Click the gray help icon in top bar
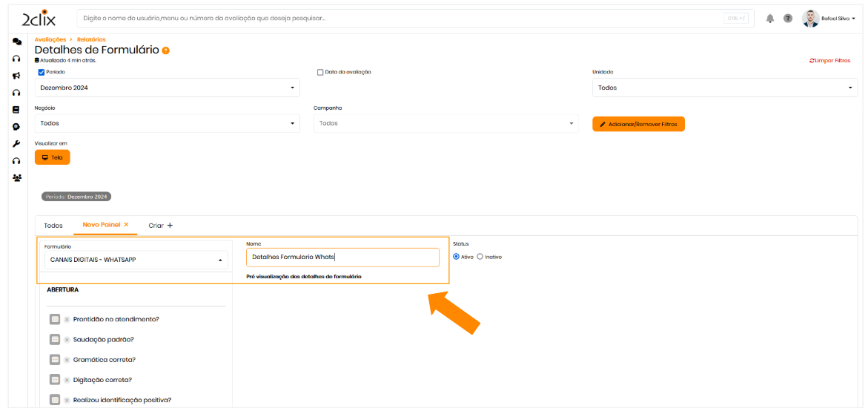 [x=788, y=19]
